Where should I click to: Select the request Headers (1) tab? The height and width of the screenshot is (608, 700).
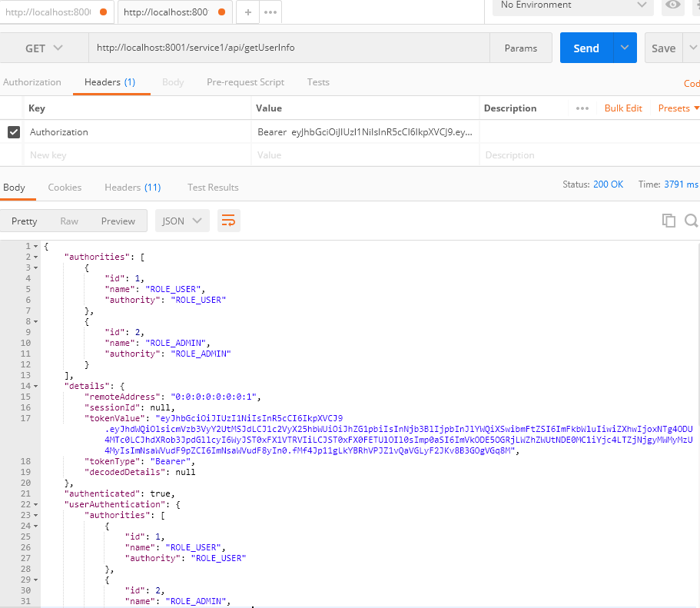[x=110, y=82]
